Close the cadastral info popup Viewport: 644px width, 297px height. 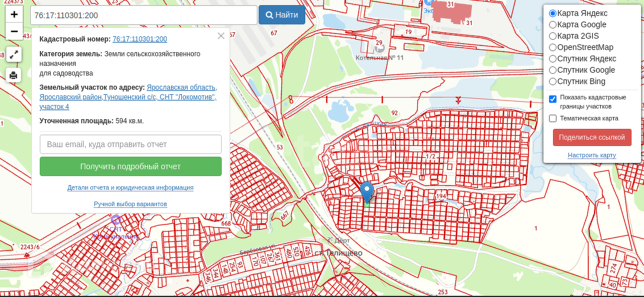pyautogui.click(x=221, y=36)
